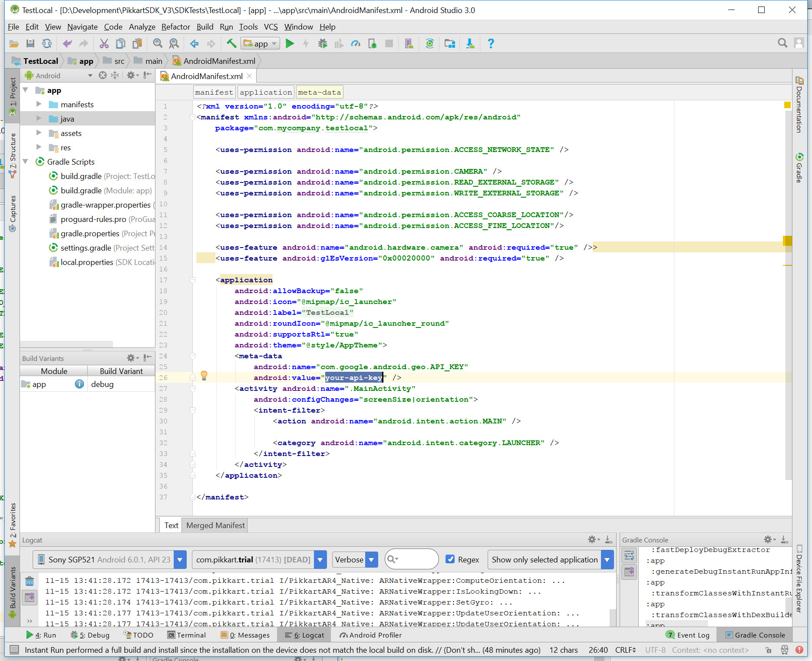Image resolution: width=812 pixels, height=661 pixels.
Task: Click the Open folder toolbar icon
Action: (14, 43)
